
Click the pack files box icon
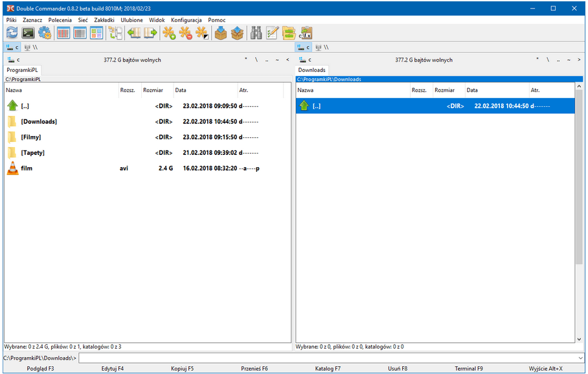pos(221,33)
